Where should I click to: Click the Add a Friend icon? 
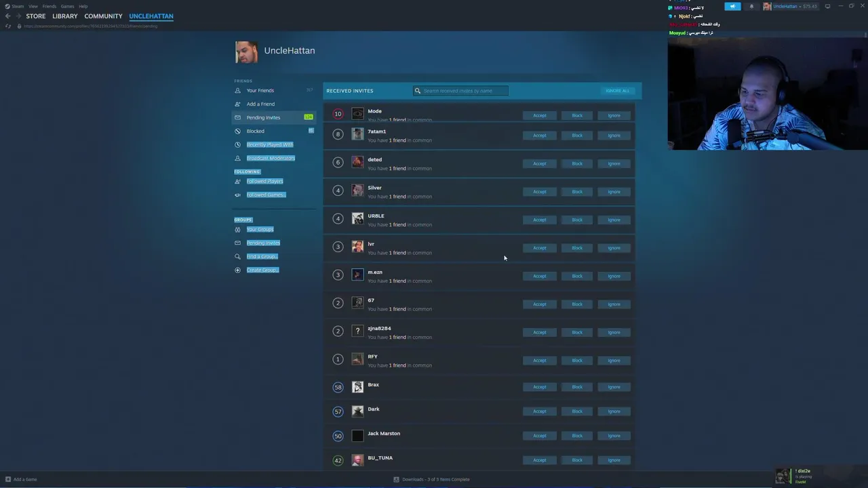point(237,104)
